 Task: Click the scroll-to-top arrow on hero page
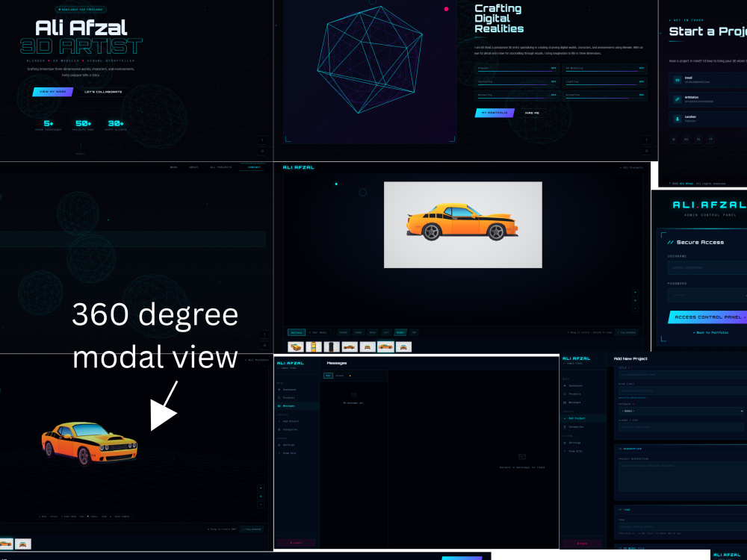(x=262, y=140)
